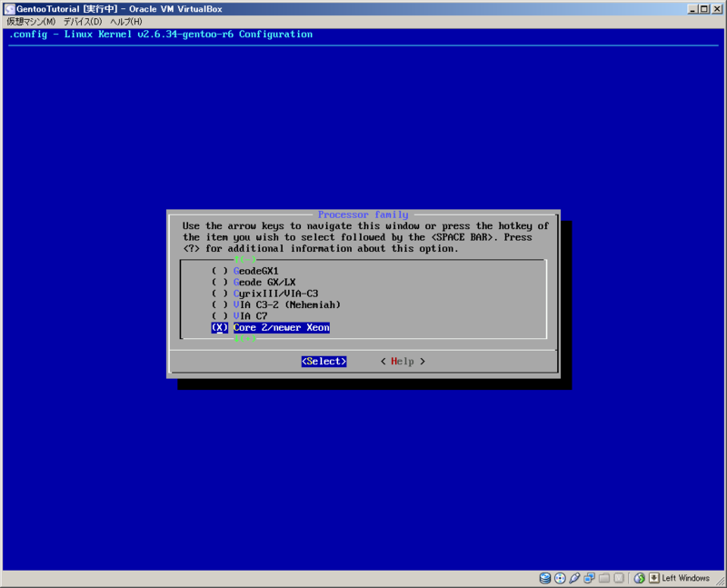This screenshot has width=727, height=588.
Task: Click the <Select> button
Action: [324, 361]
